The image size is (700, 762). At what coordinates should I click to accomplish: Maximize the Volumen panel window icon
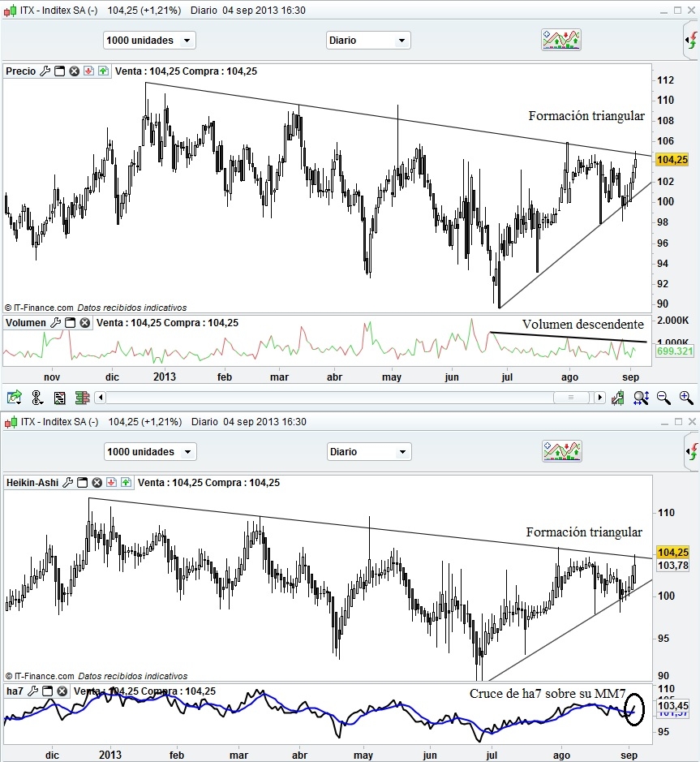click(x=71, y=323)
